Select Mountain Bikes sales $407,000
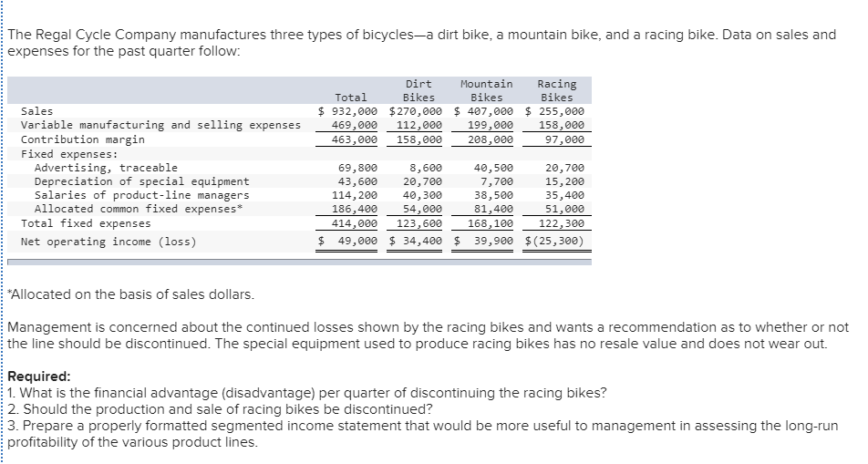The width and height of the screenshot is (868, 464). [x=484, y=111]
